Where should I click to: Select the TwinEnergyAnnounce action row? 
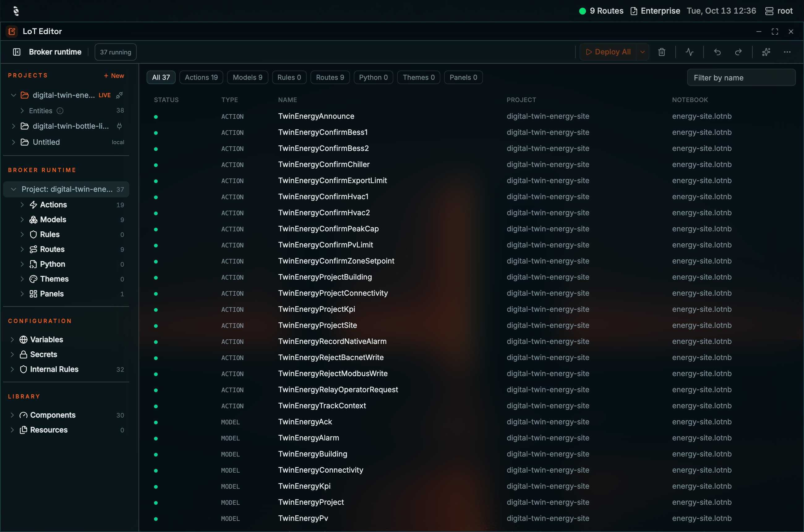click(x=472, y=116)
